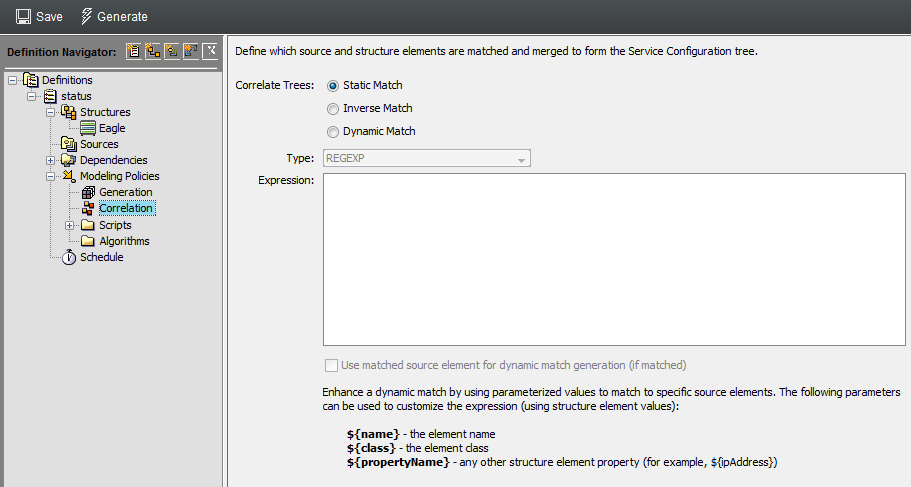Toggle Use matched source element checkbox
The width and height of the screenshot is (911, 487).
331,365
